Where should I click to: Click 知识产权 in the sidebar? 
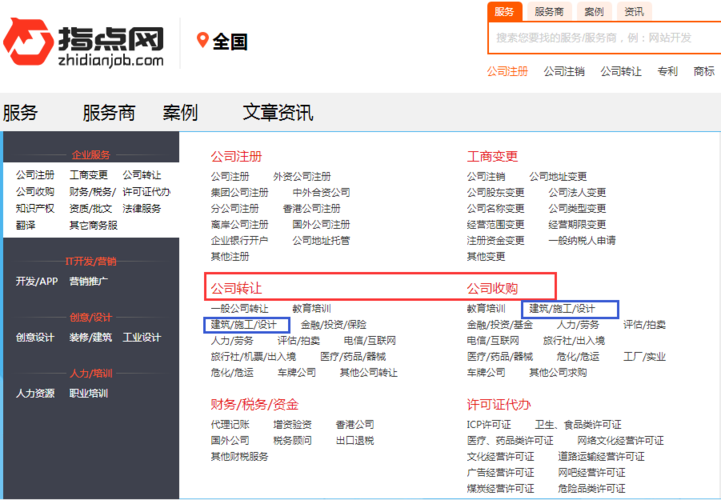35,208
